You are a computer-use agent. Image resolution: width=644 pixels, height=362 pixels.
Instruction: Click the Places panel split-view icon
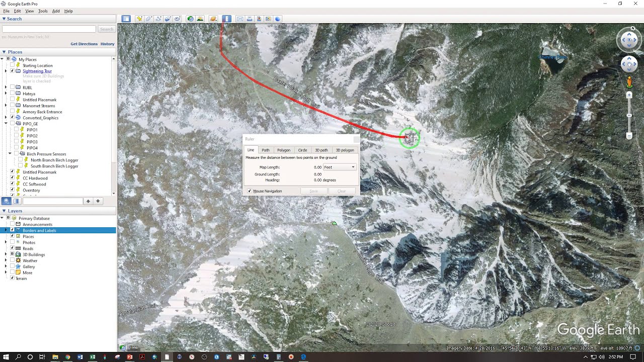[x=16, y=201]
